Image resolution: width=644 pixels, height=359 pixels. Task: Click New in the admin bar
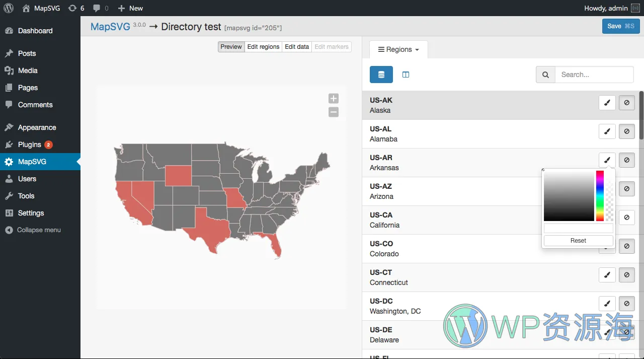point(130,8)
